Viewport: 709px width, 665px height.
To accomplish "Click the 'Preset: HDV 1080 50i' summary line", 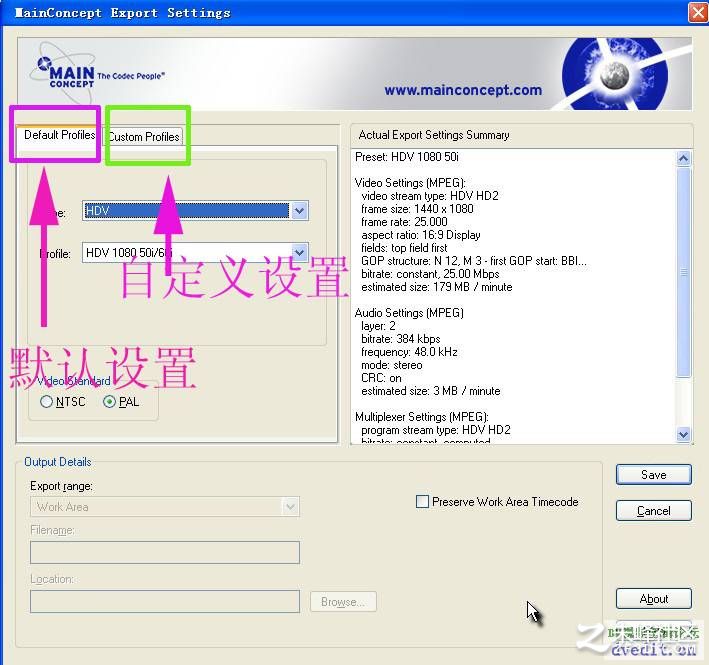I will click(x=406, y=157).
